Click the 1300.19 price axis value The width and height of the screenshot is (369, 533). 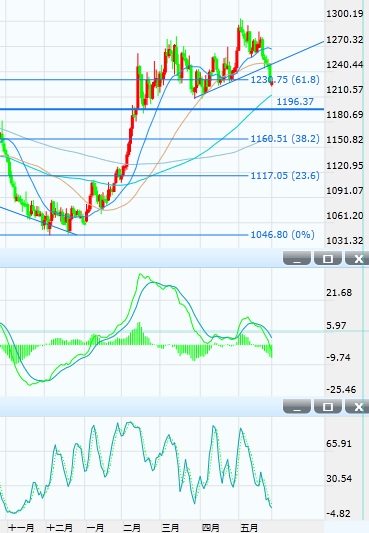(x=345, y=14)
